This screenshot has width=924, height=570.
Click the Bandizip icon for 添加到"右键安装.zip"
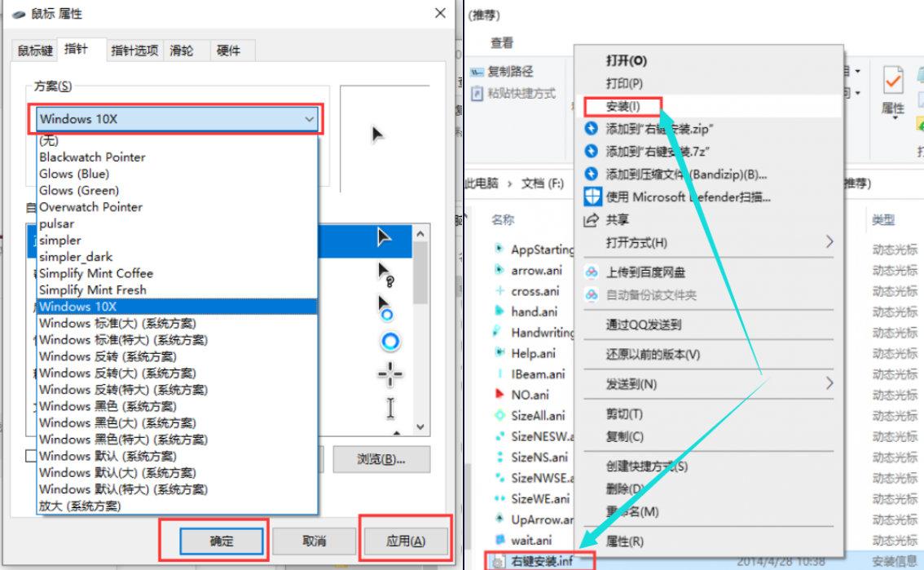click(591, 129)
